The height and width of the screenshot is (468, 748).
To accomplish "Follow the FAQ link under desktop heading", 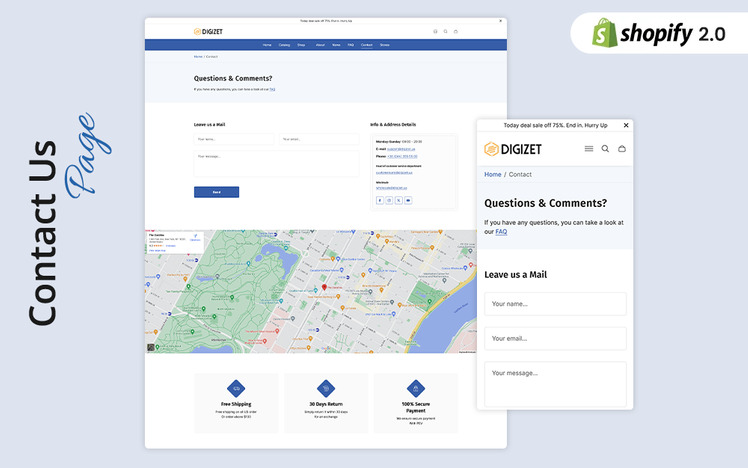I will [x=272, y=89].
